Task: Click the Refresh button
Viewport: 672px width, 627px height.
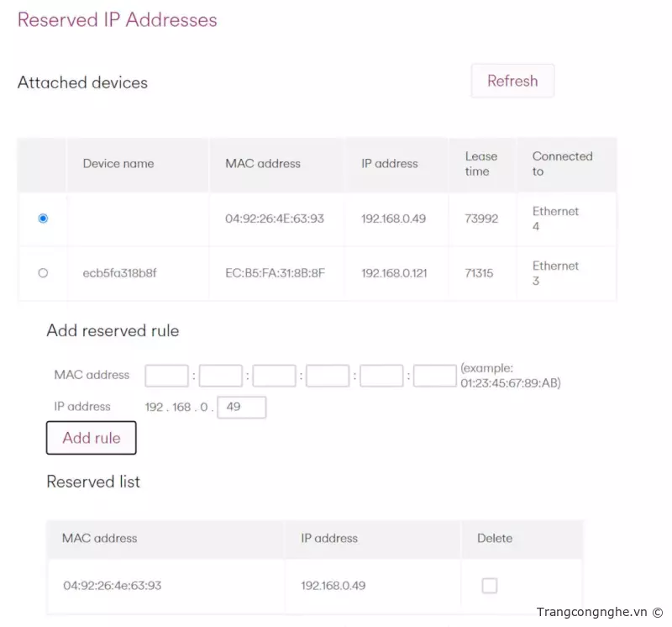Action: tap(512, 82)
